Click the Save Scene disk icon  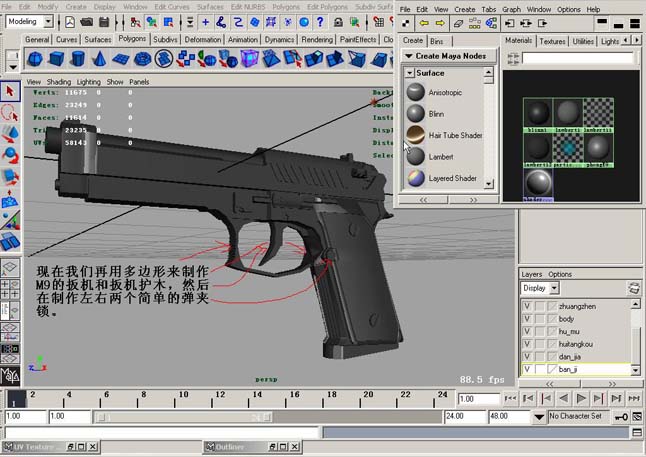click(x=104, y=21)
